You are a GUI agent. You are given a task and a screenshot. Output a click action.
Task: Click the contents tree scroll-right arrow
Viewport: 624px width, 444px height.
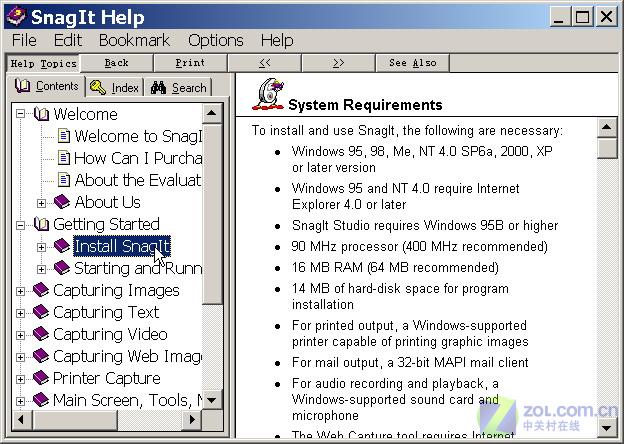(x=193, y=420)
